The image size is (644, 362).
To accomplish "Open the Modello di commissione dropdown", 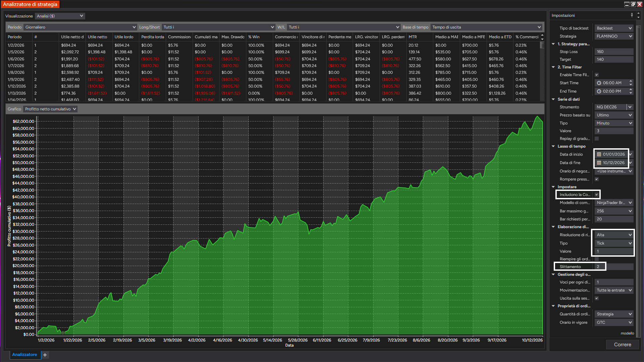I will [614, 203].
